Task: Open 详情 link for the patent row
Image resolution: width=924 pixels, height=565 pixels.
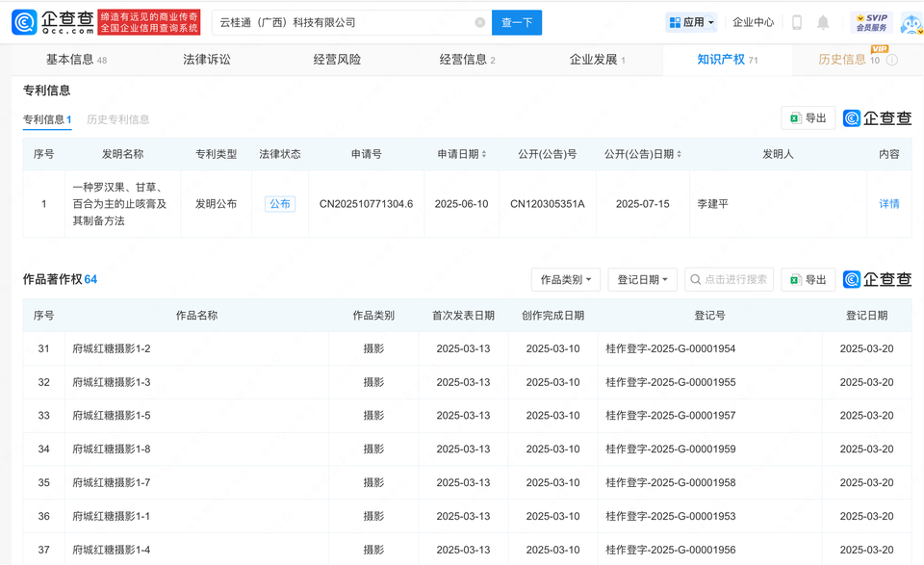Action: coord(888,204)
